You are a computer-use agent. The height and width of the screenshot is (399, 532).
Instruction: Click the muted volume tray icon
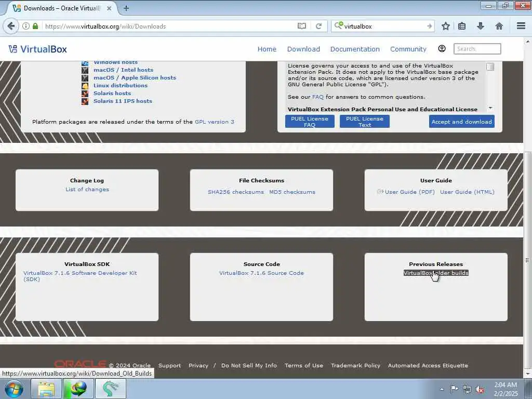click(x=480, y=390)
